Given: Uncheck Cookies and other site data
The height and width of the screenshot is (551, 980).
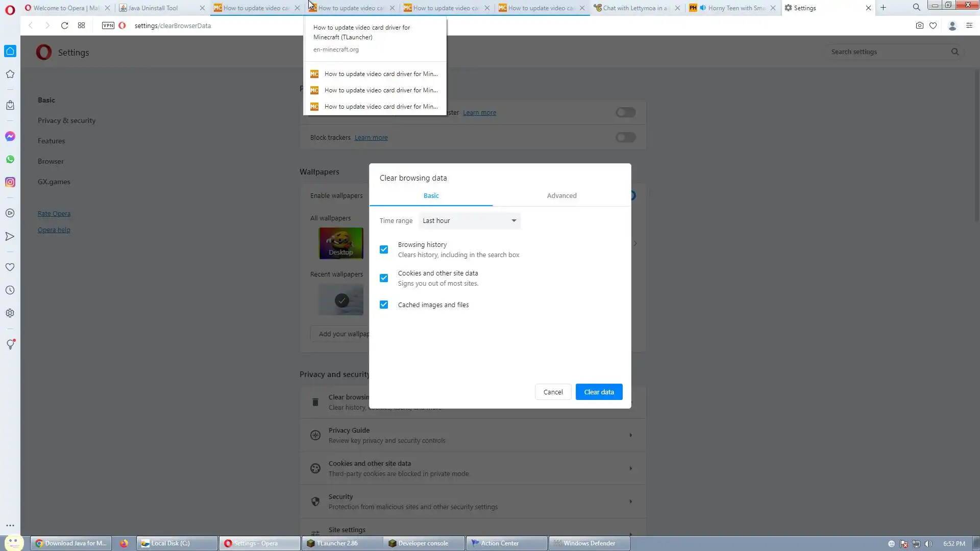Looking at the screenshot, I should [x=384, y=278].
